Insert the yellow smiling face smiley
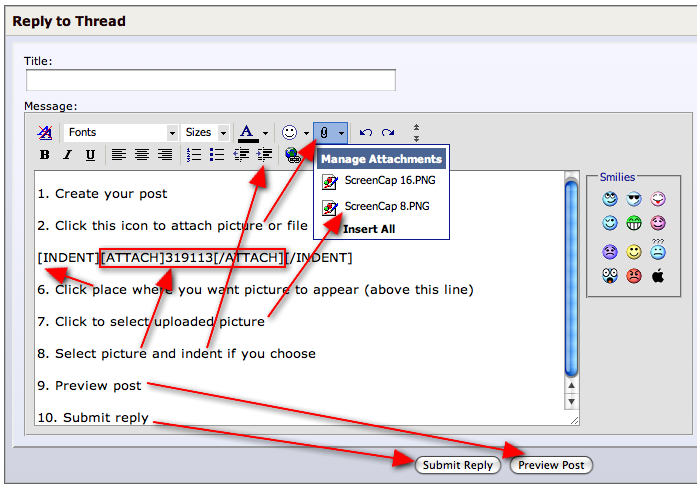 pos(634,252)
